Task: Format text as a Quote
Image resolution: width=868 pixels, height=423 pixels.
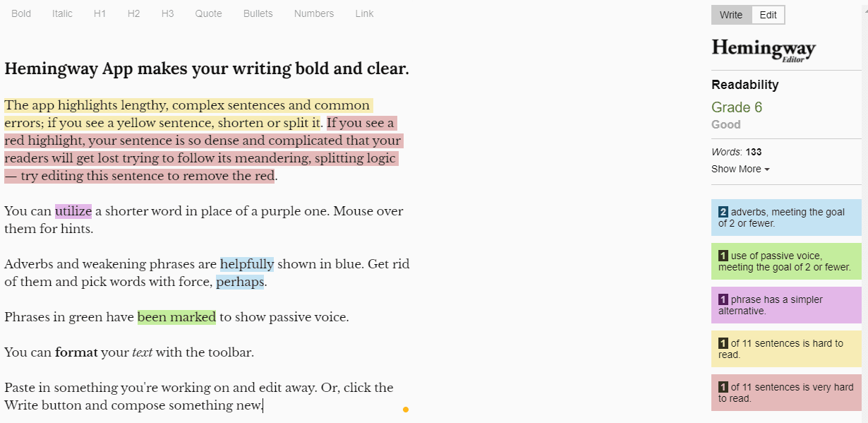Action: [x=208, y=13]
